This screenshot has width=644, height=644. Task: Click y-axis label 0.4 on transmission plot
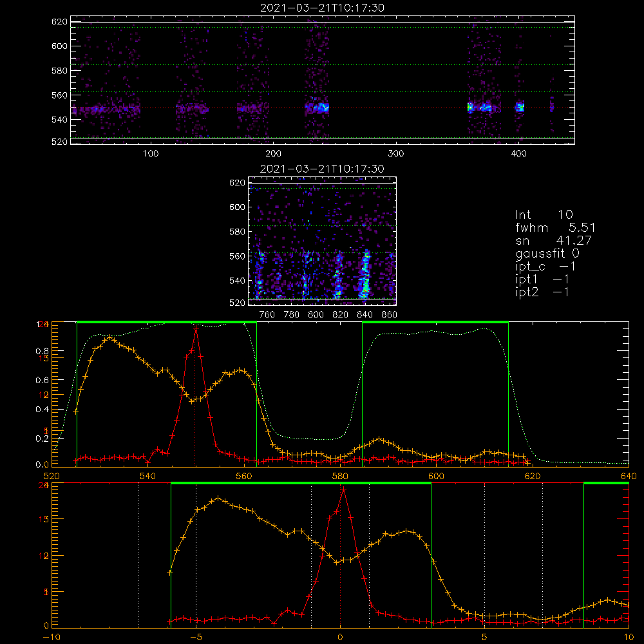click(43, 409)
